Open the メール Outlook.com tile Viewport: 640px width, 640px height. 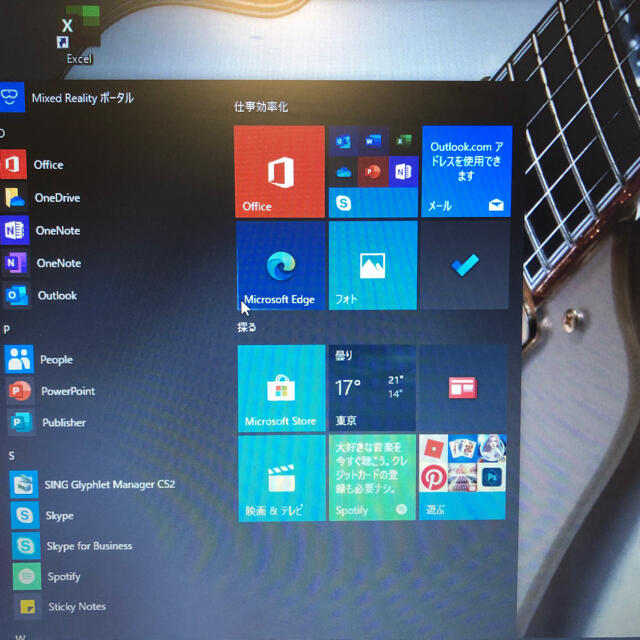[467, 171]
